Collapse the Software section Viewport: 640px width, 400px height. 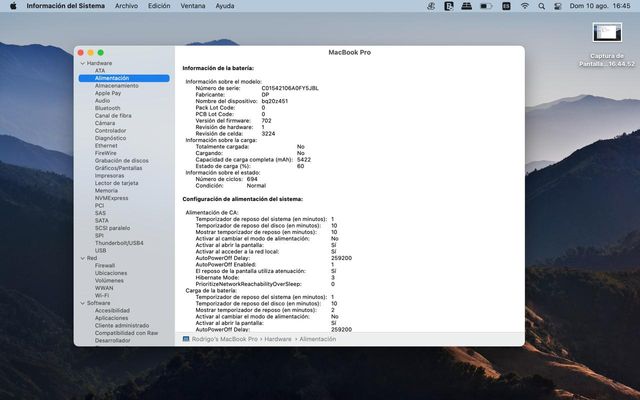coord(83,303)
